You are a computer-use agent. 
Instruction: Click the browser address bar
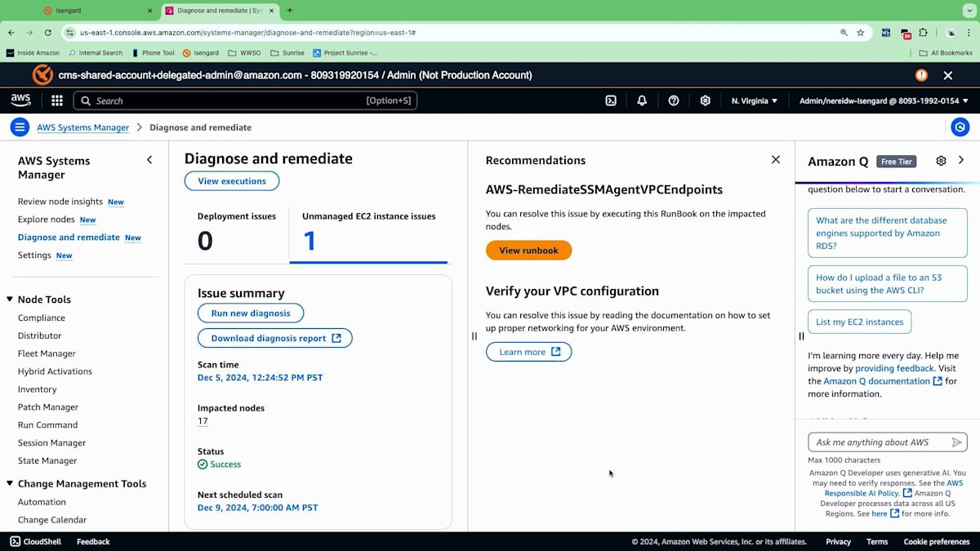457,33
